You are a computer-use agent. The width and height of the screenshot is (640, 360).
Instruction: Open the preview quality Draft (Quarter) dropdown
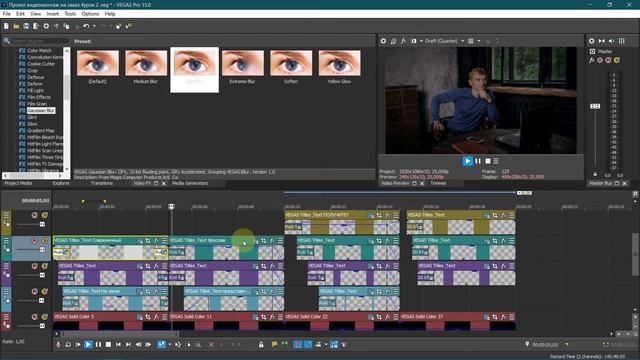(x=444, y=41)
